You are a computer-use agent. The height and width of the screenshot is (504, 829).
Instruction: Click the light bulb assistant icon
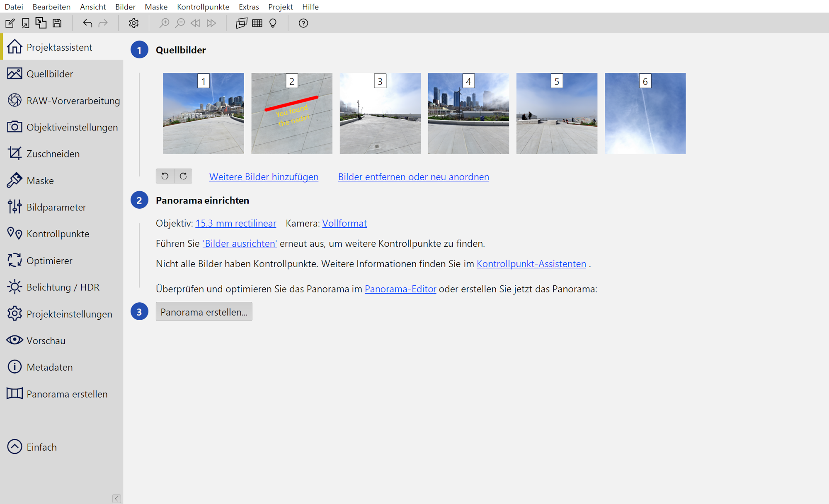tap(273, 23)
